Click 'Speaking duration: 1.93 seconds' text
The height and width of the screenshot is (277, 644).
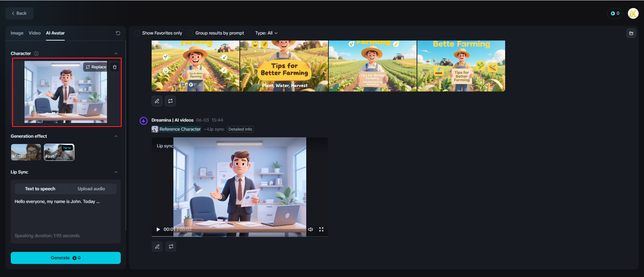click(47, 236)
